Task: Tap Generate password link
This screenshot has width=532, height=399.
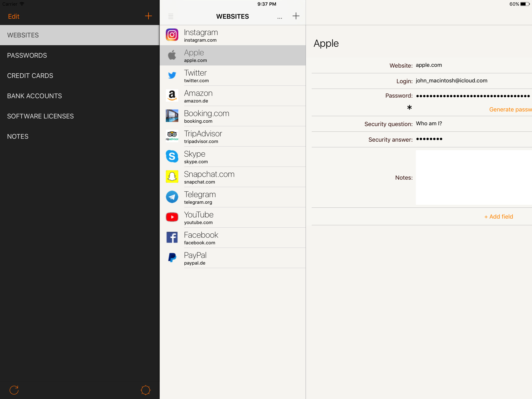Action: click(x=510, y=109)
